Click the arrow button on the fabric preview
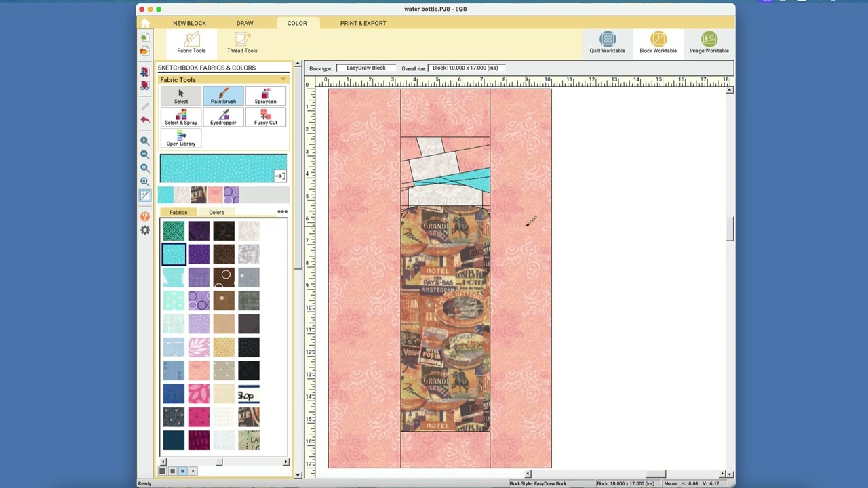Image resolution: width=868 pixels, height=488 pixels. point(280,176)
